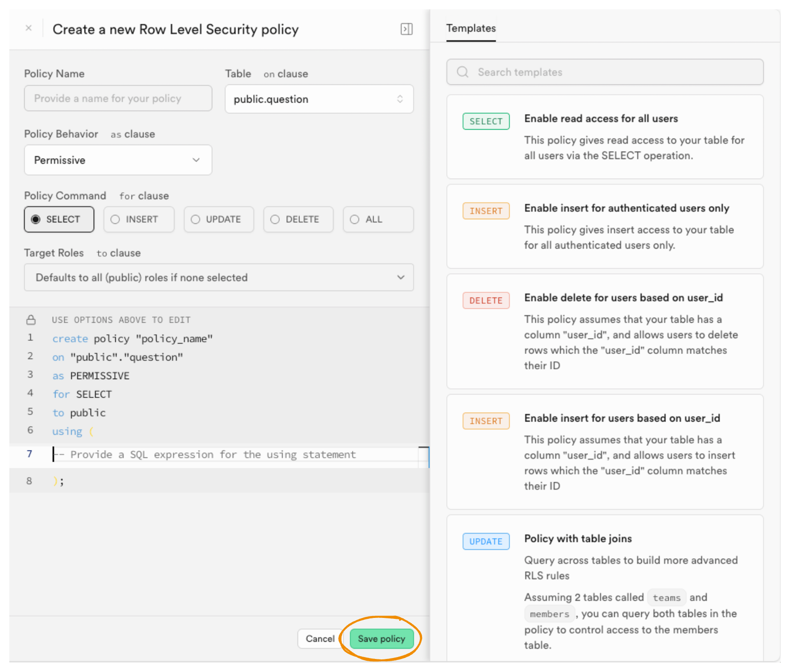The width and height of the screenshot is (790, 672).
Task: Close the policy panel with the X icon
Action: point(28,28)
